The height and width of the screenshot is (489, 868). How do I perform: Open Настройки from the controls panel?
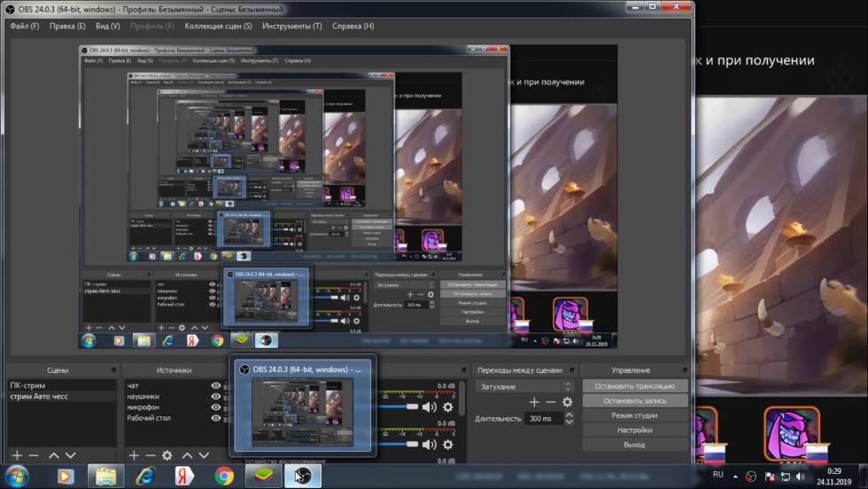(634, 430)
